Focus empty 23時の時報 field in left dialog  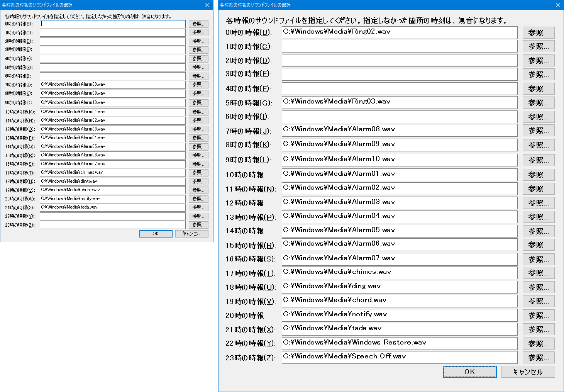tap(113, 225)
